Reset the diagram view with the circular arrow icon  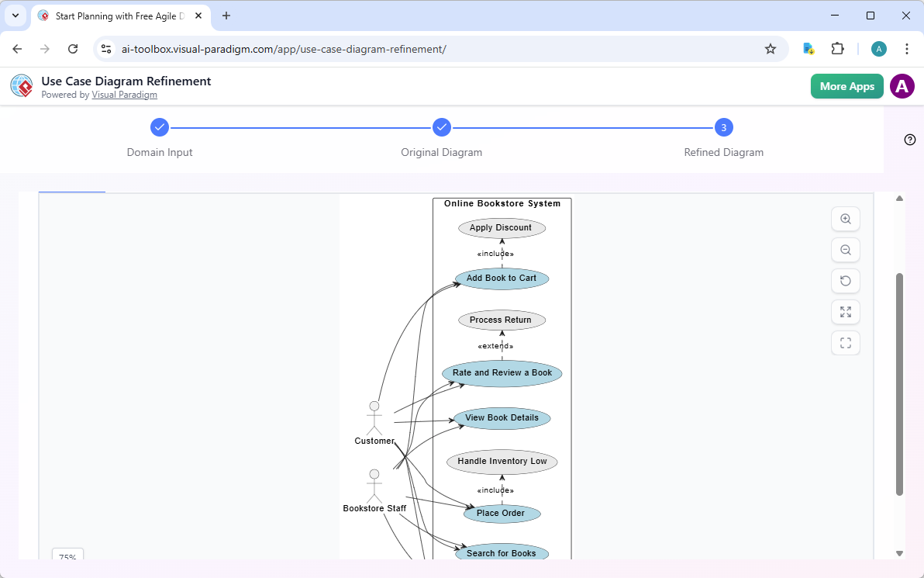point(845,281)
